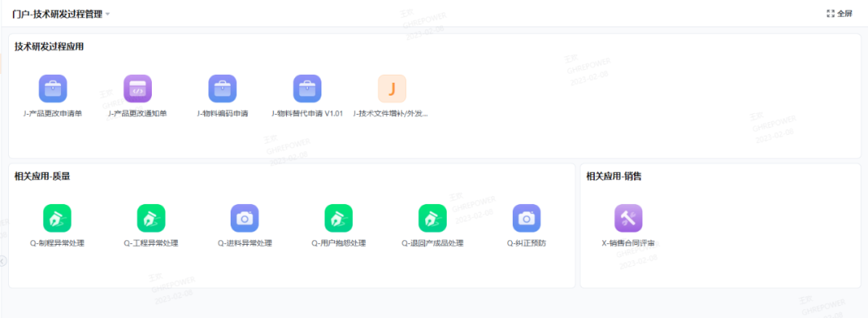The image size is (868, 318).
Task: Click the 相关应用-销售 section header
Action: pyautogui.click(x=614, y=177)
